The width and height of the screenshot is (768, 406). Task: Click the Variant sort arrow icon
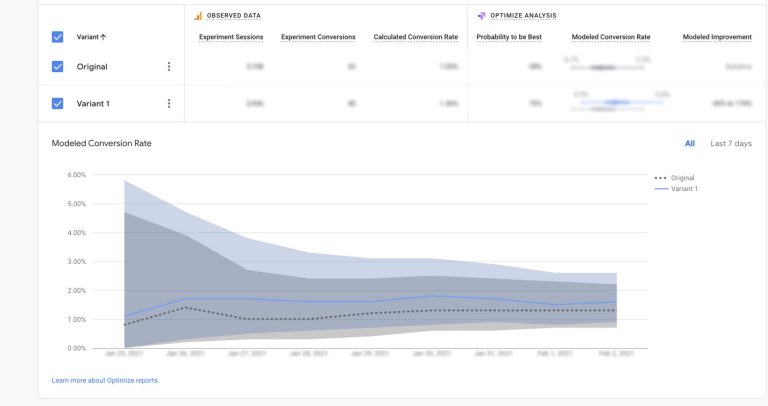tap(103, 37)
